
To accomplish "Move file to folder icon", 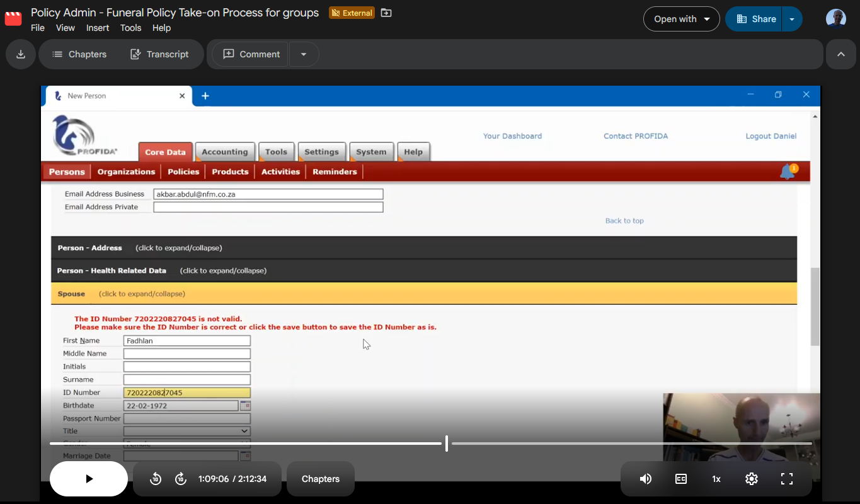I will click(x=386, y=13).
